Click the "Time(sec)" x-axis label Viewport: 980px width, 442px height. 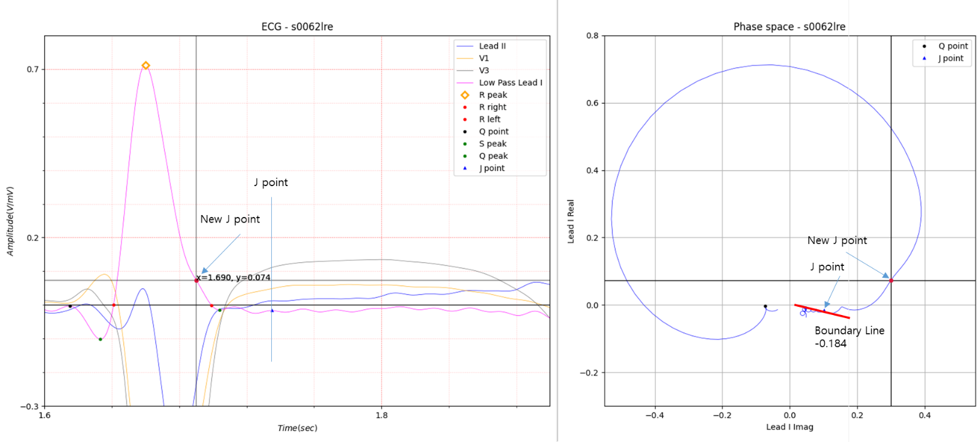click(x=297, y=428)
